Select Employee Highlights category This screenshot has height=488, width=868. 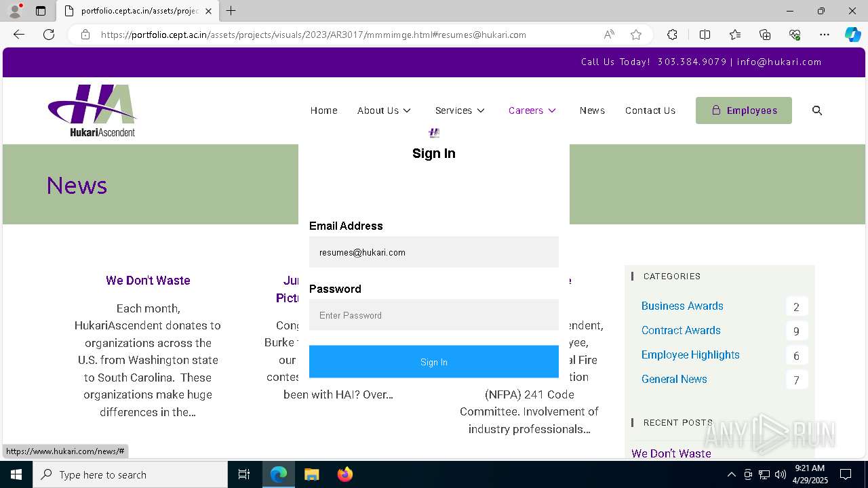(690, 354)
